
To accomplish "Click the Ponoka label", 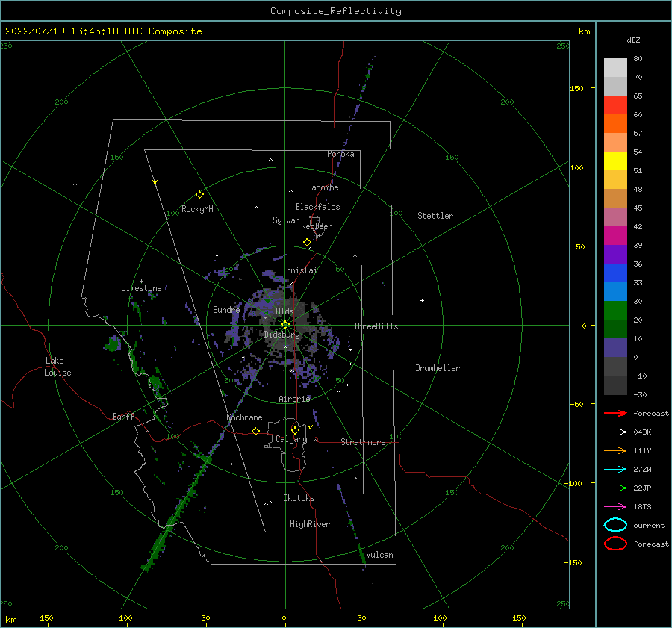I will pos(340,154).
